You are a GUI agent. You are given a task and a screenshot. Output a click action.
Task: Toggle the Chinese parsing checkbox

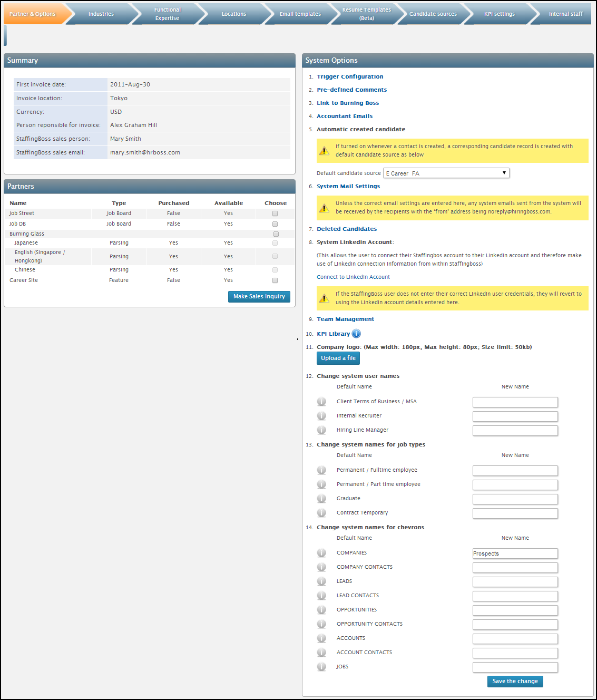[275, 270]
